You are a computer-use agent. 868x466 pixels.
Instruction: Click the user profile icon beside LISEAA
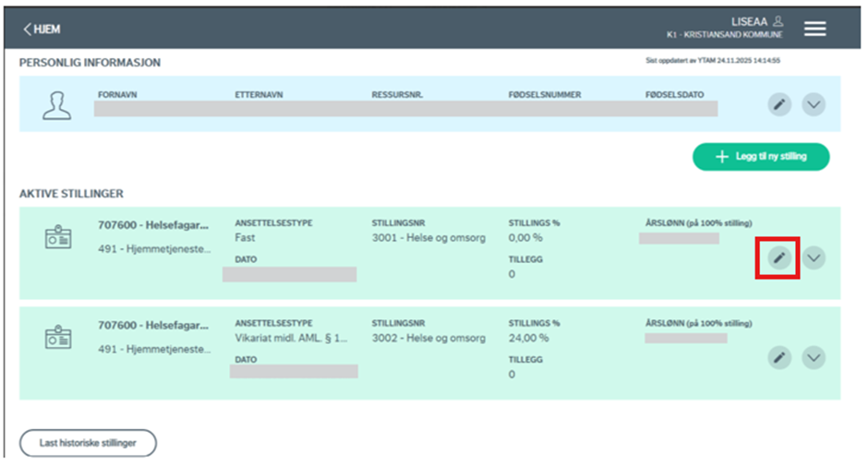778,20
